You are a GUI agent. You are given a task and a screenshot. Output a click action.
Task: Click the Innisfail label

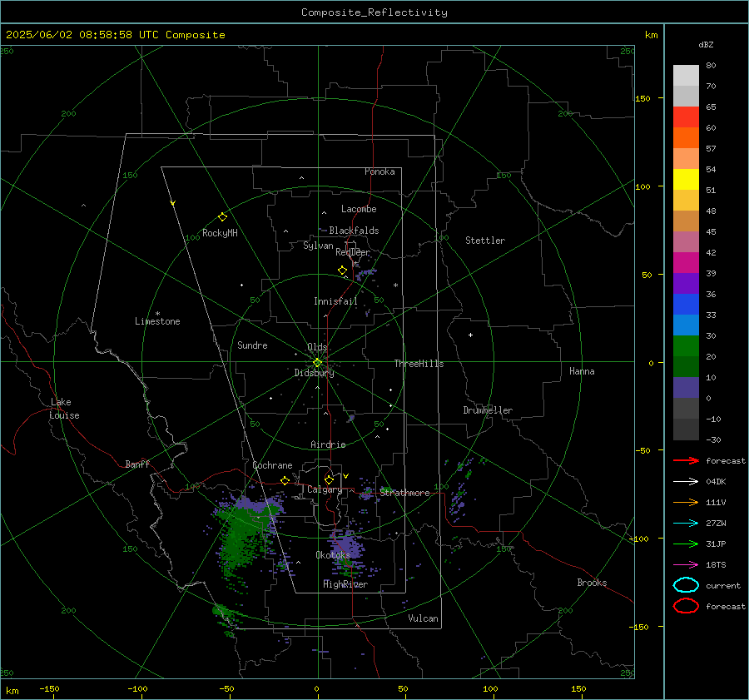pyautogui.click(x=335, y=301)
